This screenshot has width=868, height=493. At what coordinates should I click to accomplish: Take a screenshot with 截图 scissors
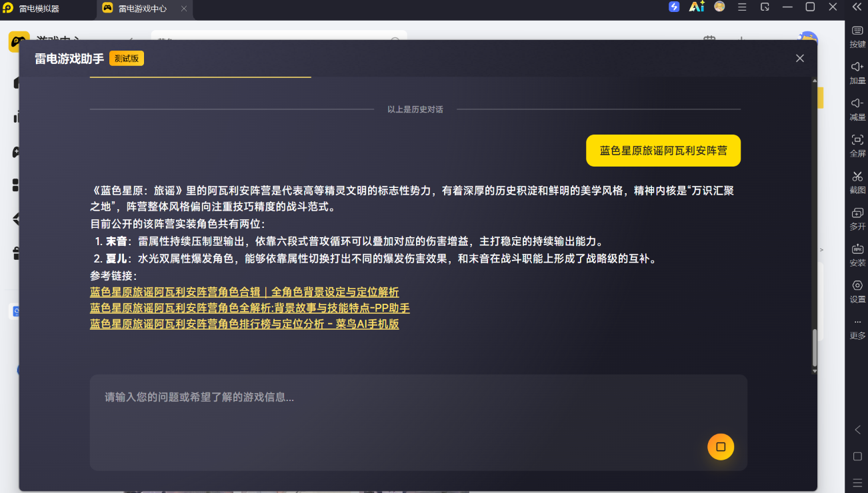tap(857, 183)
